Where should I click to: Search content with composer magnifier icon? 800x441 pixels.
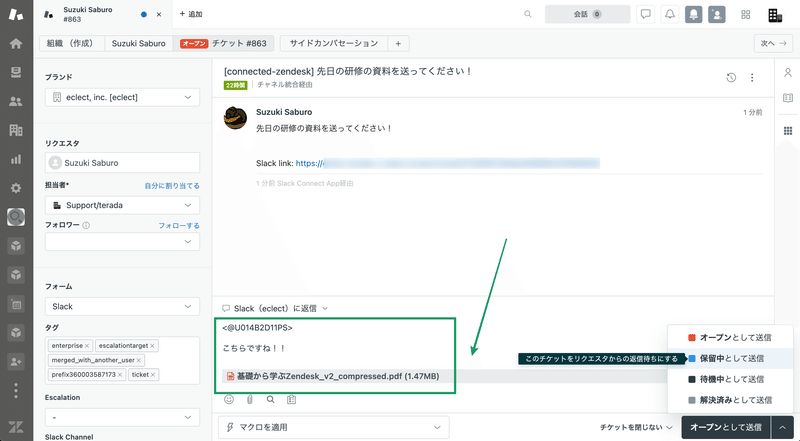[270, 400]
